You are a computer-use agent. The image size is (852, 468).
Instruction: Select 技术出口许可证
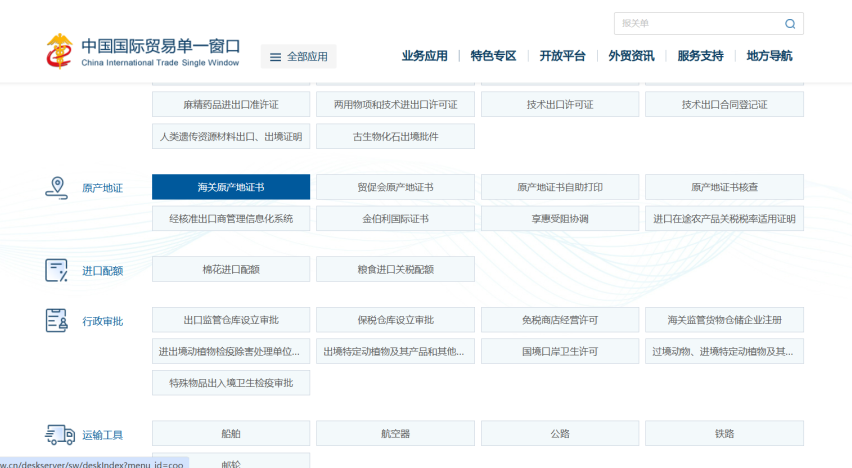[560, 104]
